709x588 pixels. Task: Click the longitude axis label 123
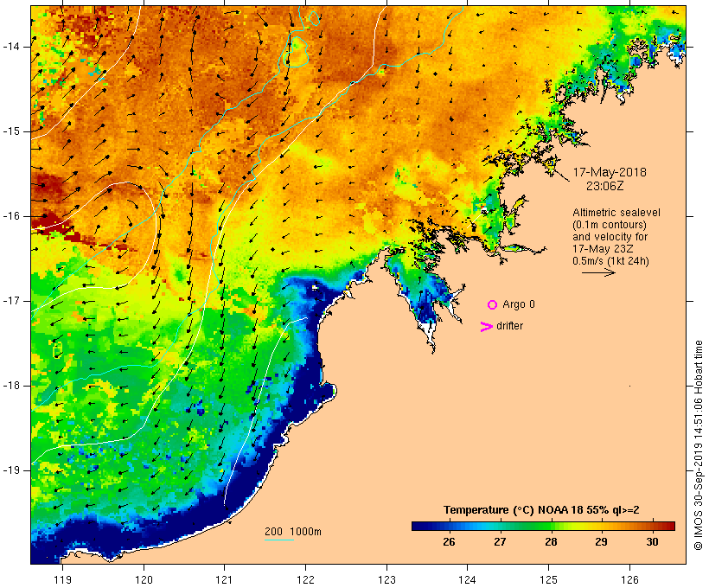tap(386, 579)
